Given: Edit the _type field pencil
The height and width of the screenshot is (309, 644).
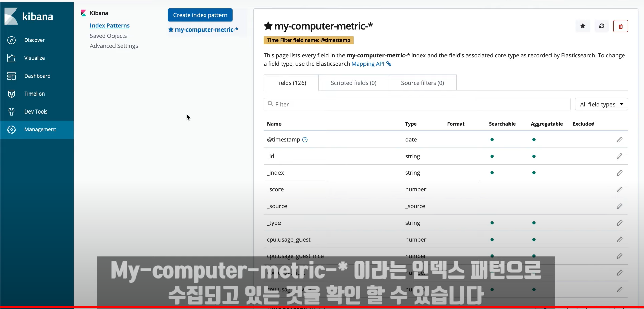Looking at the screenshot, I should (620, 223).
